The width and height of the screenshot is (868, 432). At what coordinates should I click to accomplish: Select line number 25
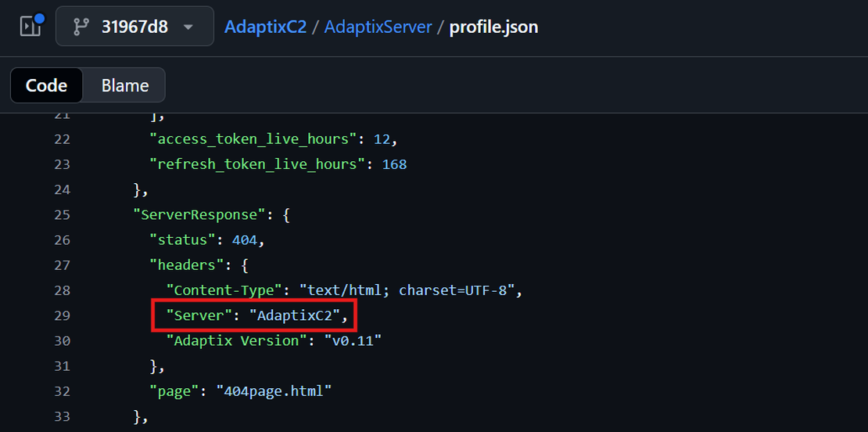click(62, 215)
